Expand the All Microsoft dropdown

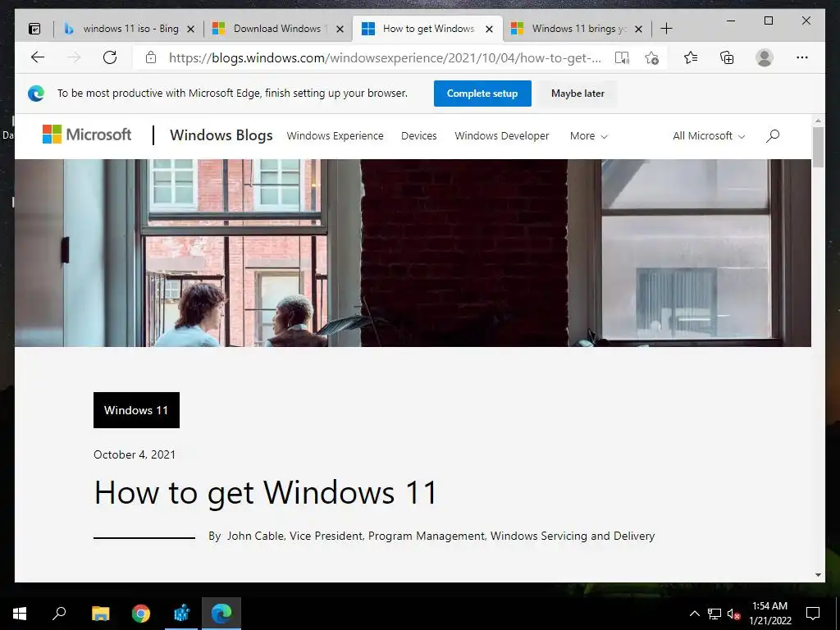click(x=709, y=136)
